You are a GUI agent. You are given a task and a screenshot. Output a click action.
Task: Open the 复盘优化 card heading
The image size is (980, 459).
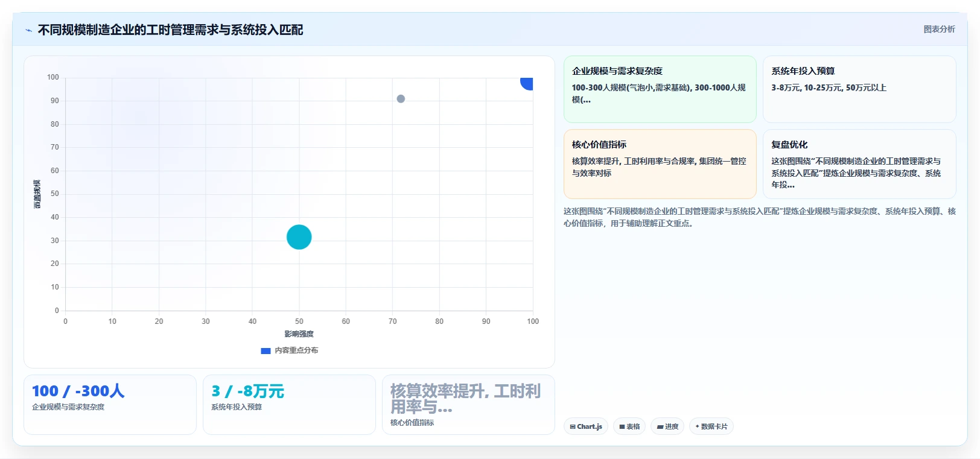click(789, 145)
